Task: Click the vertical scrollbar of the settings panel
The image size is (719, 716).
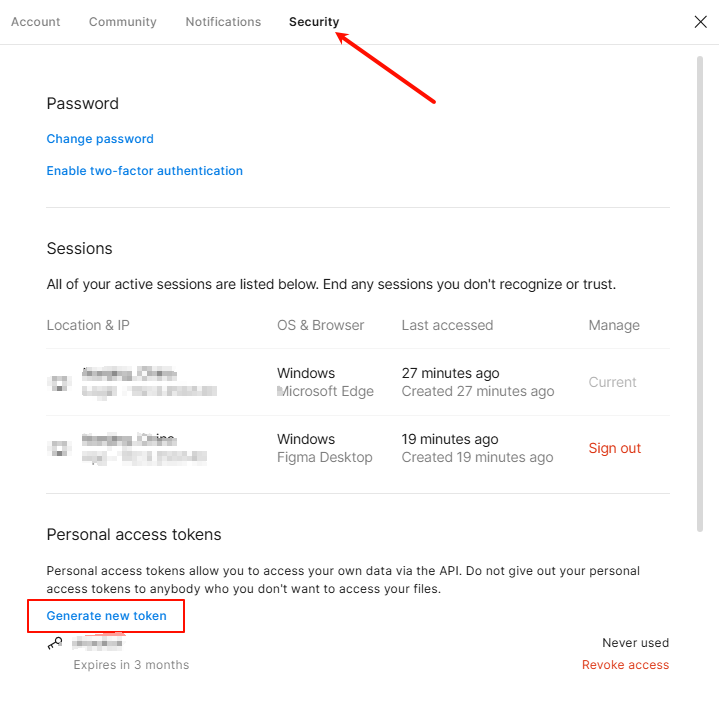Action: (x=700, y=294)
